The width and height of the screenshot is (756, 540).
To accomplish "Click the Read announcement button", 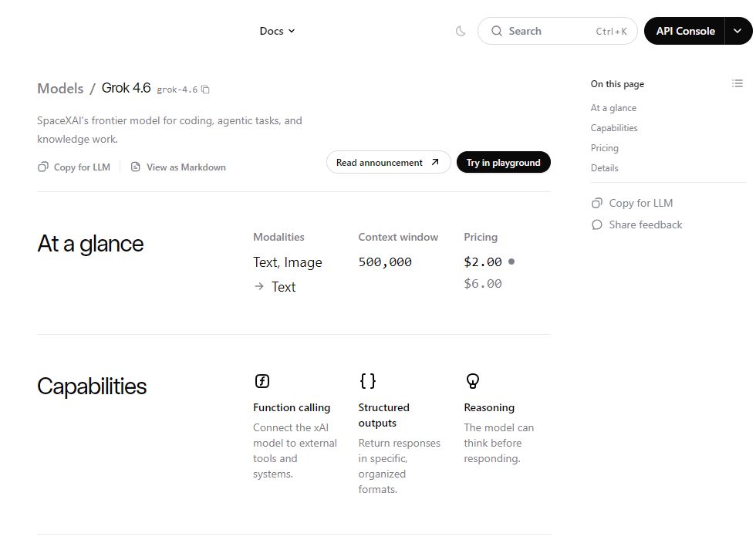I will coord(388,162).
